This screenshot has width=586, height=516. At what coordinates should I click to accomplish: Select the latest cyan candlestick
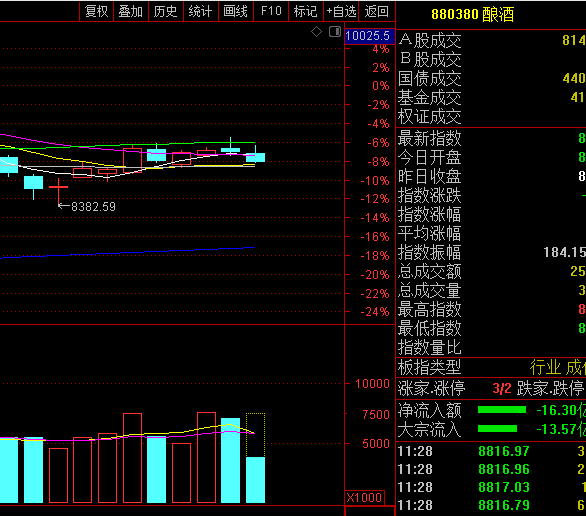point(256,157)
